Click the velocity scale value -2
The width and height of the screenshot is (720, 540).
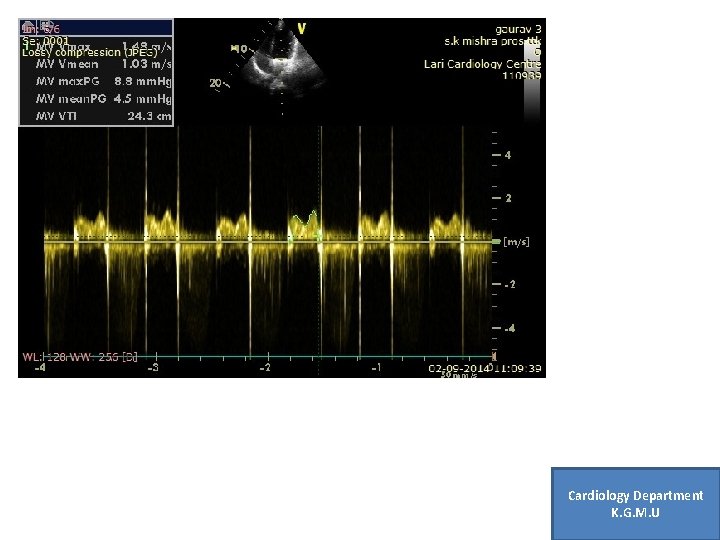pyautogui.click(x=510, y=285)
